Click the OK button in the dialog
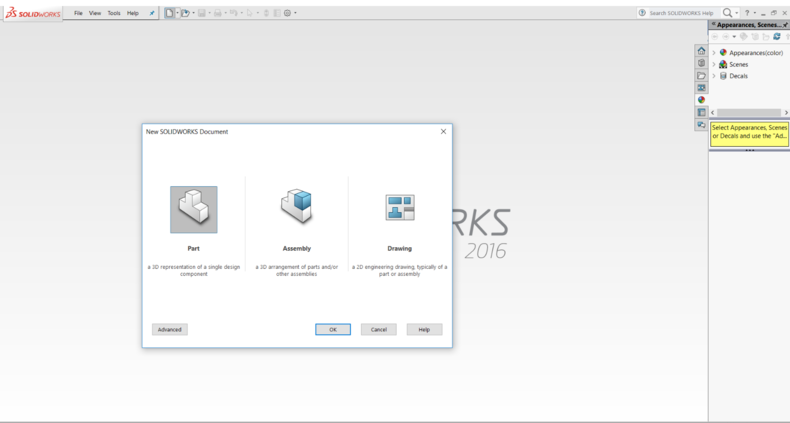Viewport: 790px width, 423px height. [333, 329]
